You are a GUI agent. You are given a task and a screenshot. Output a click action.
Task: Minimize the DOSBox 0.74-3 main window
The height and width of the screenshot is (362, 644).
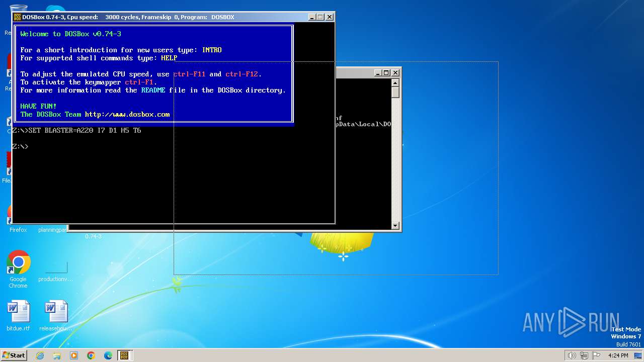coord(312,17)
